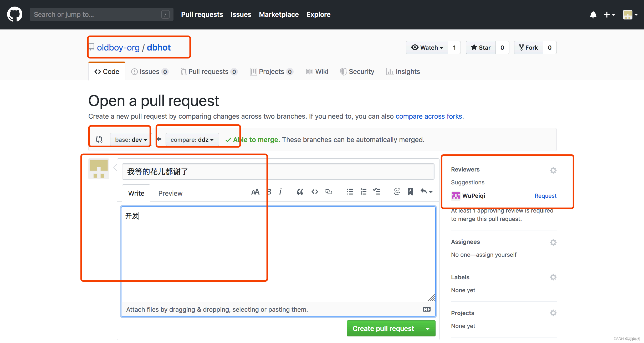
Task: Open Explore in top navigation
Action: [x=318, y=14]
